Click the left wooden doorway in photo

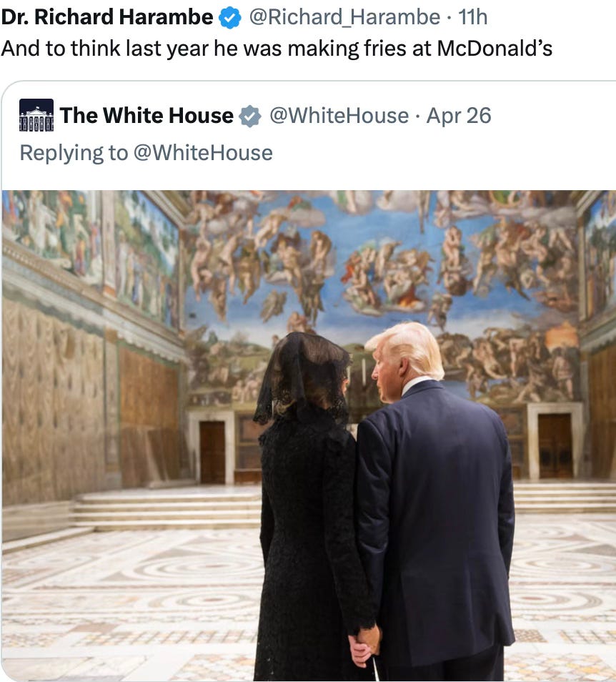[x=212, y=453]
